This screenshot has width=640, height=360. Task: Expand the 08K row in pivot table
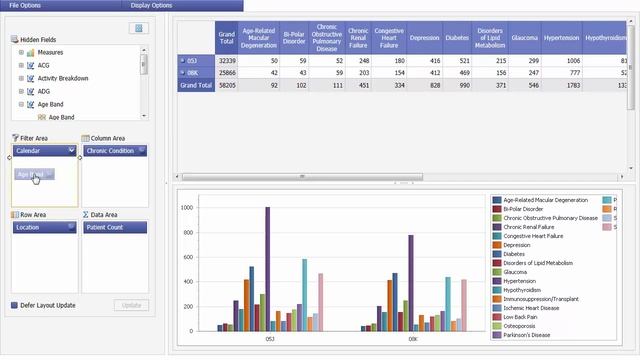pos(182,73)
